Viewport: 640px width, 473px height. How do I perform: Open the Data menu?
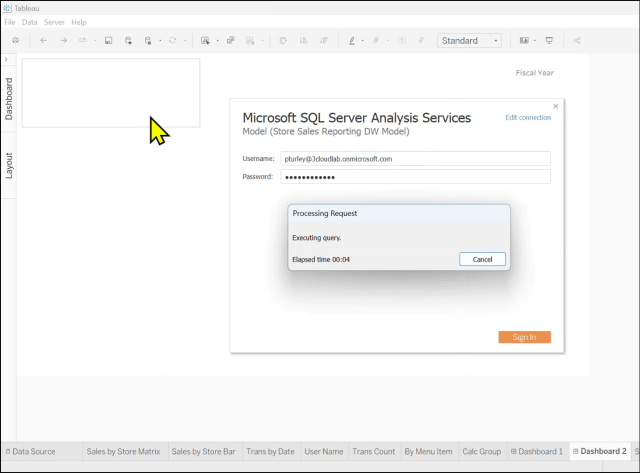point(29,22)
